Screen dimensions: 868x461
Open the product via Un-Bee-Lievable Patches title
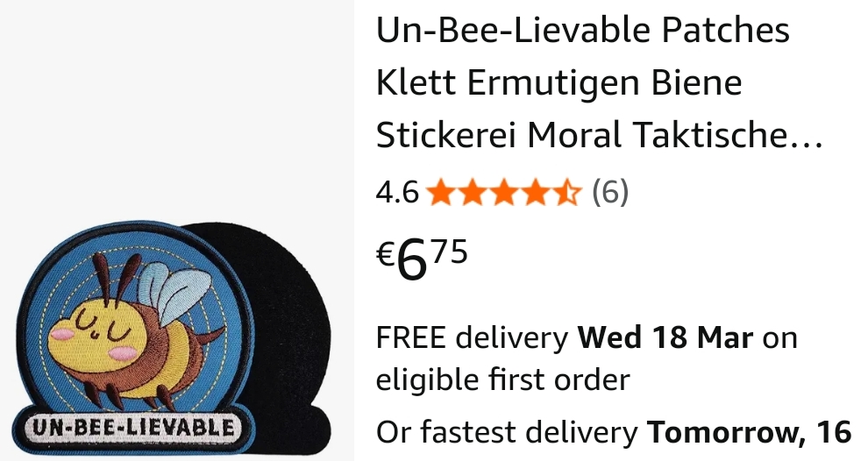583,30
